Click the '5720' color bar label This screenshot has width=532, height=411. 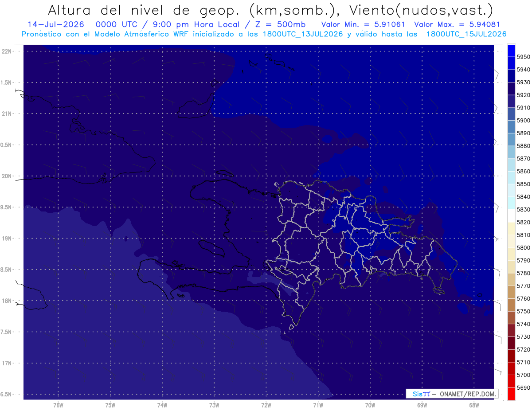524,350
